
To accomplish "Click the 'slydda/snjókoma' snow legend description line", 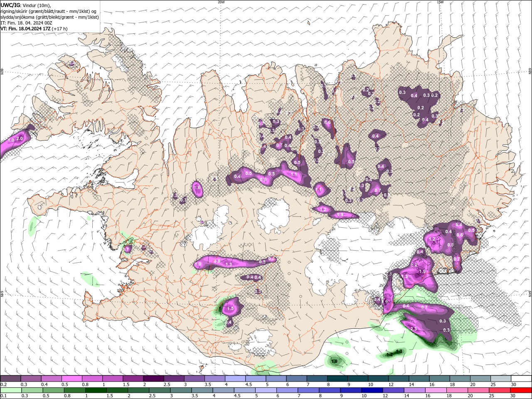I will coord(49,17).
